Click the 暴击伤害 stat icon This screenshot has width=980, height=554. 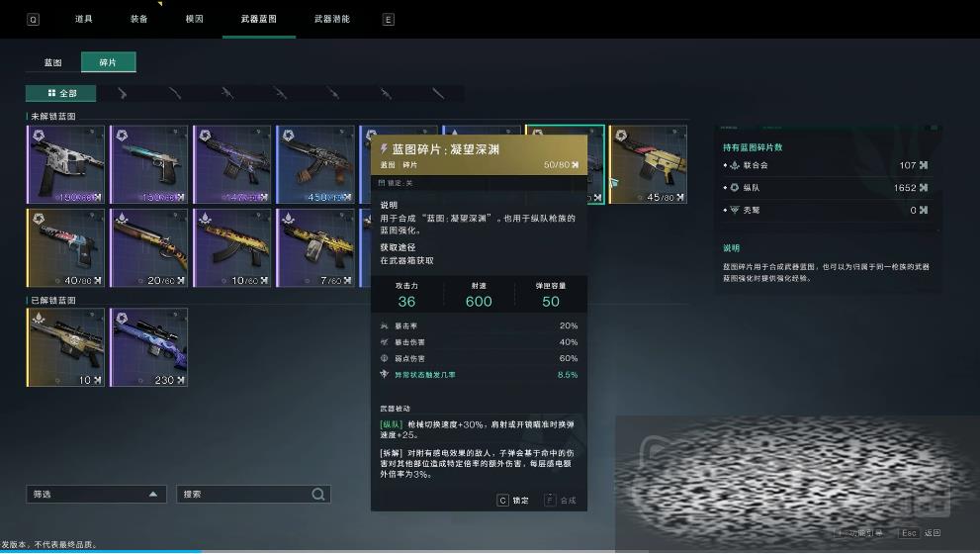pos(385,342)
